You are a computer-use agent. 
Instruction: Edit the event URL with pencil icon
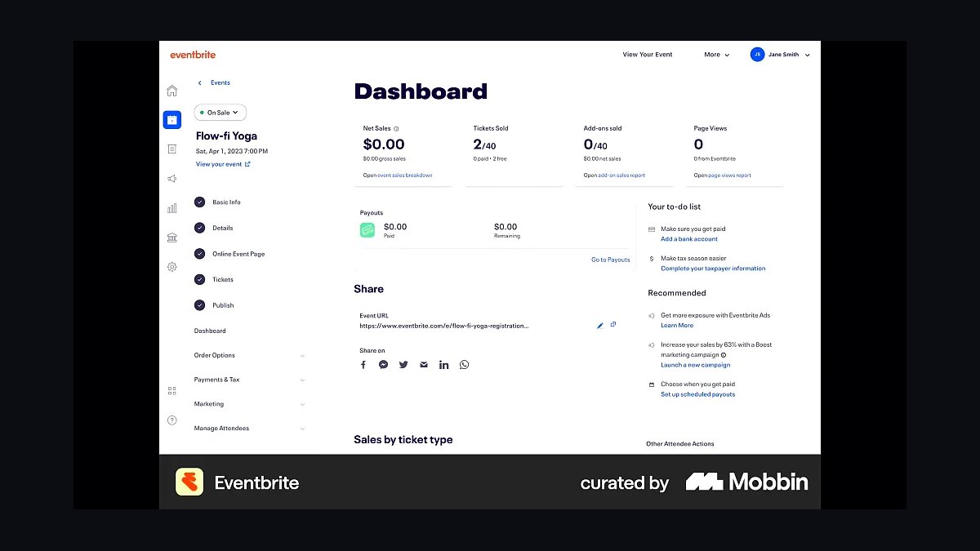(600, 325)
